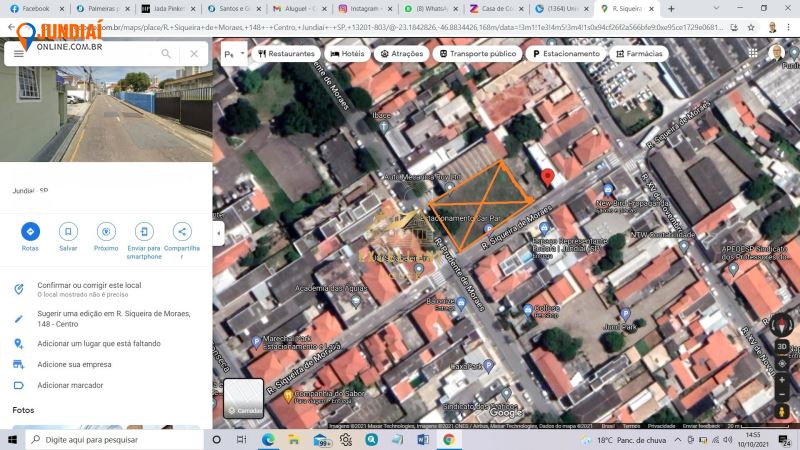This screenshot has height=450, width=800.
Task: Switch to the Palmeiras browser tab
Action: [x=103, y=9]
